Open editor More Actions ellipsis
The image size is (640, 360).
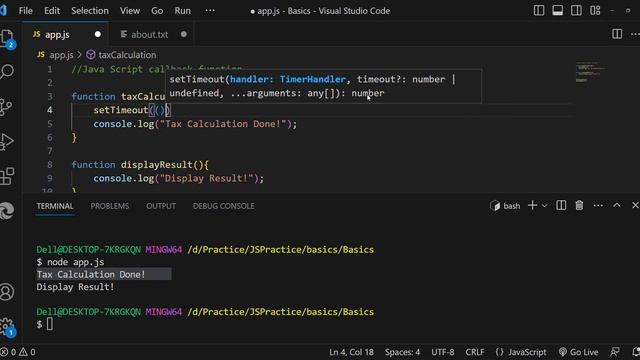click(x=635, y=34)
